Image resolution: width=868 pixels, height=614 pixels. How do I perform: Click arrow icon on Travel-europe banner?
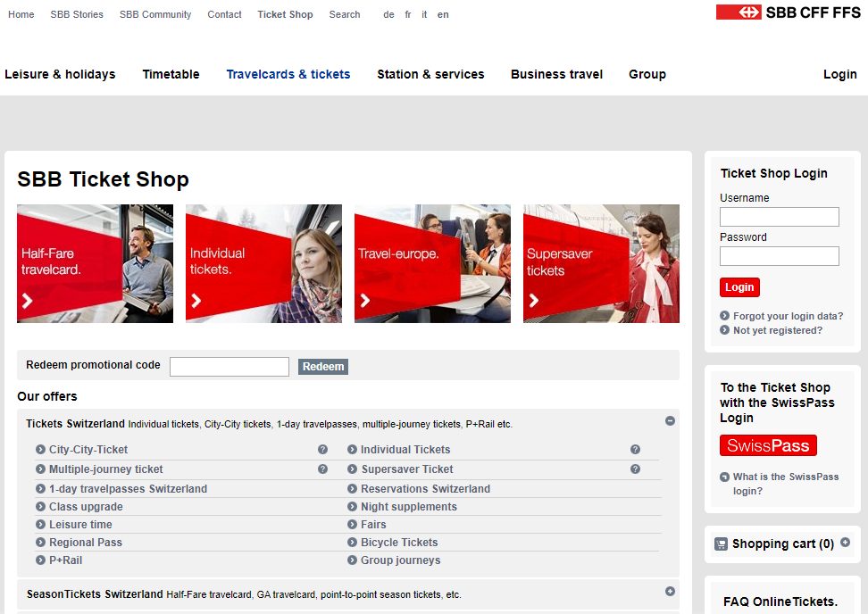click(x=365, y=301)
